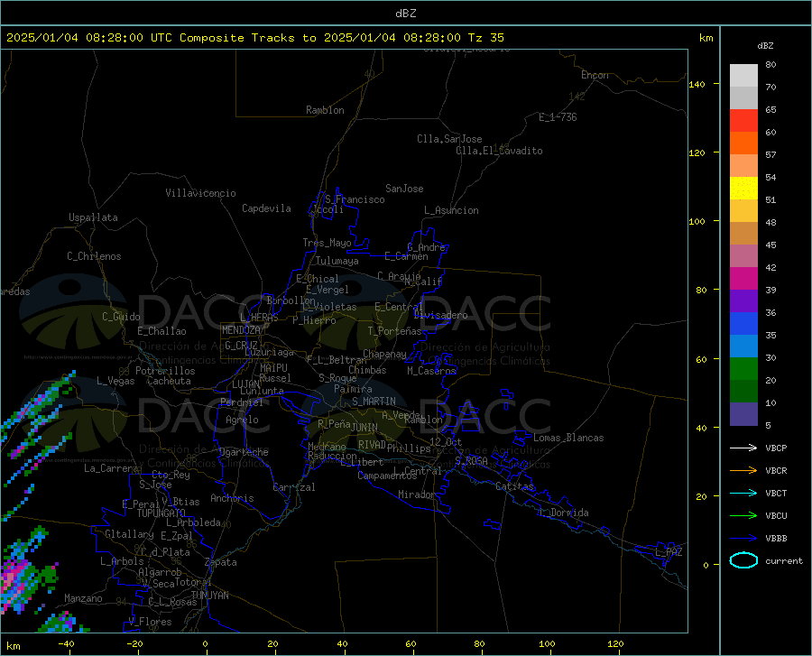Select the magenta swatch between 42 and 39
The image size is (812, 656).
pyautogui.click(x=743, y=279)
